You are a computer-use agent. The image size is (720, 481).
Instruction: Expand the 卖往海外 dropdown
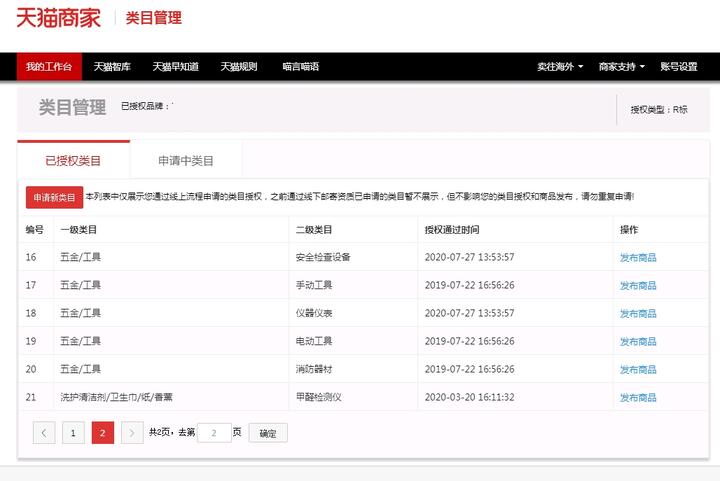pos(560,67)
